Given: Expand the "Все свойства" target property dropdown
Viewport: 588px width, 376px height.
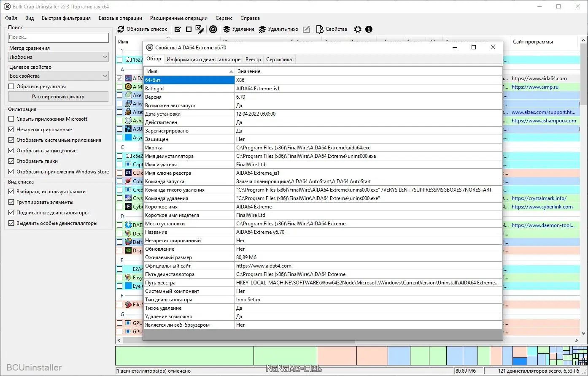Looking at the screenshot, I should (x=58, y=76).
